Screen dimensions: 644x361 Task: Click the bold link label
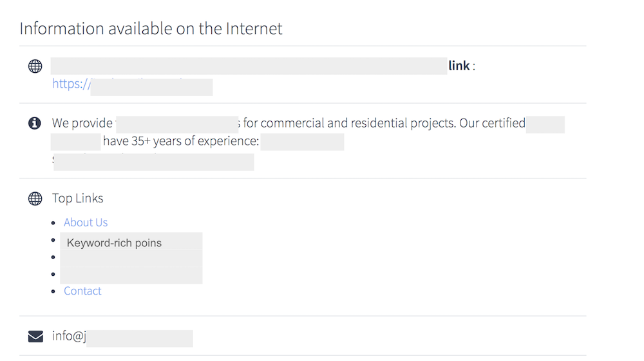coord(459,66)
